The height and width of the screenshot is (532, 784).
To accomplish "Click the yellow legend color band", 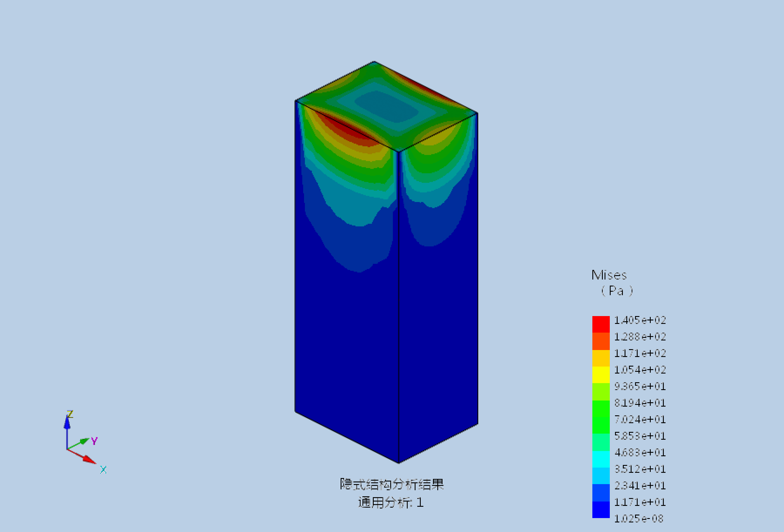I will click(x=601, y=375).
